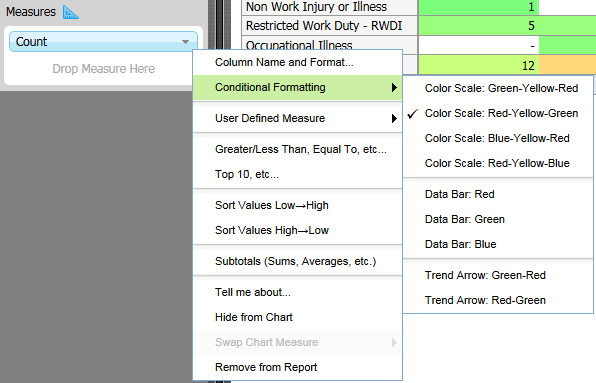Open the Count measure dropdown arrow

tap(185, 42)
